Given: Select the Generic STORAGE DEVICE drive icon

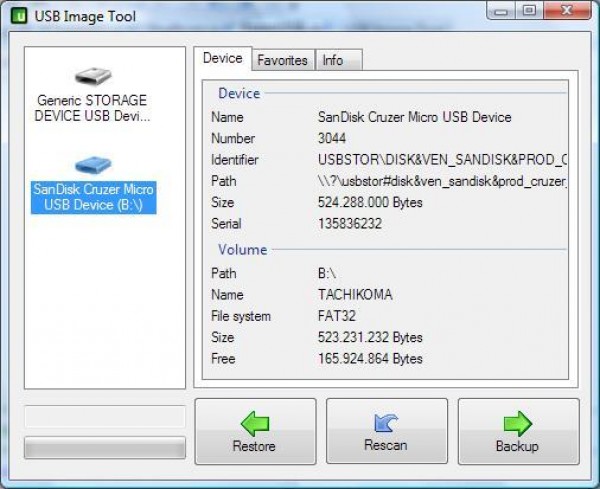Looking at the screenshot, I should tap(93, 76).
